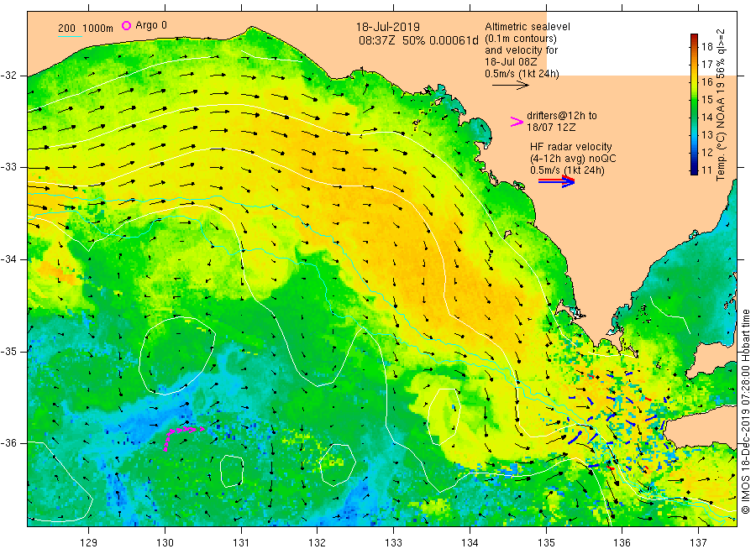This screenshot has height=554, width=756.
Task: Click the 18 label on temperature scale
Action: (706, 47)
